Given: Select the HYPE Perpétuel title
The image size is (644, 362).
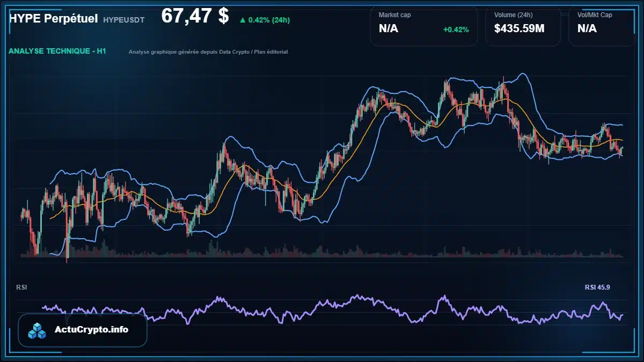Looking at the screenshot, I should click(x=53, y=19).
